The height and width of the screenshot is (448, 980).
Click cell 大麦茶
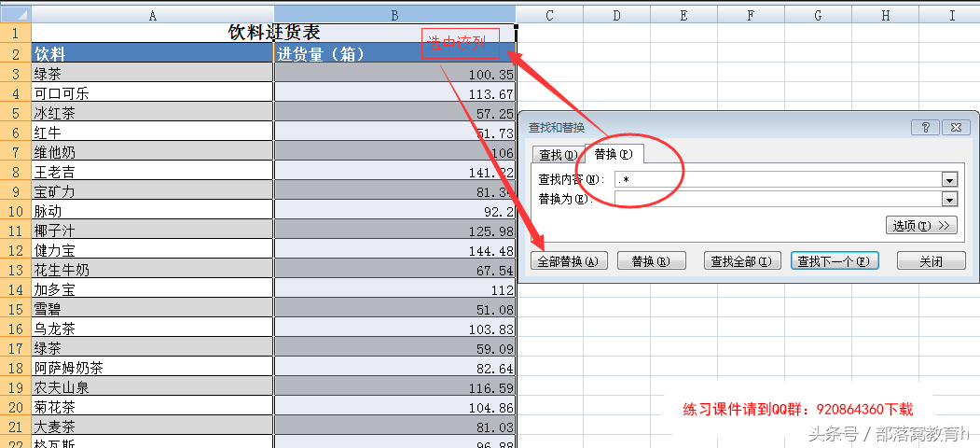click(153, 427)
